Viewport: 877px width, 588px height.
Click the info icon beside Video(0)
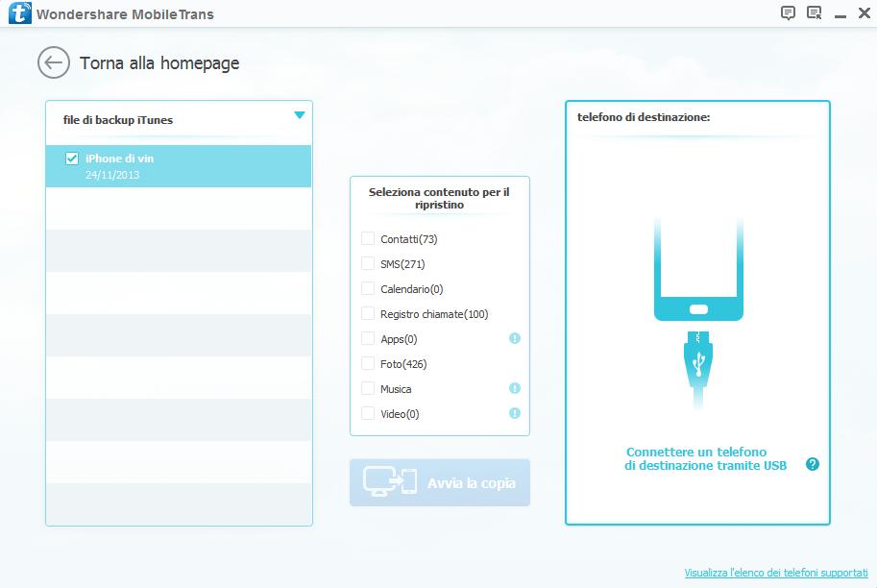click(x=515, y=413)
